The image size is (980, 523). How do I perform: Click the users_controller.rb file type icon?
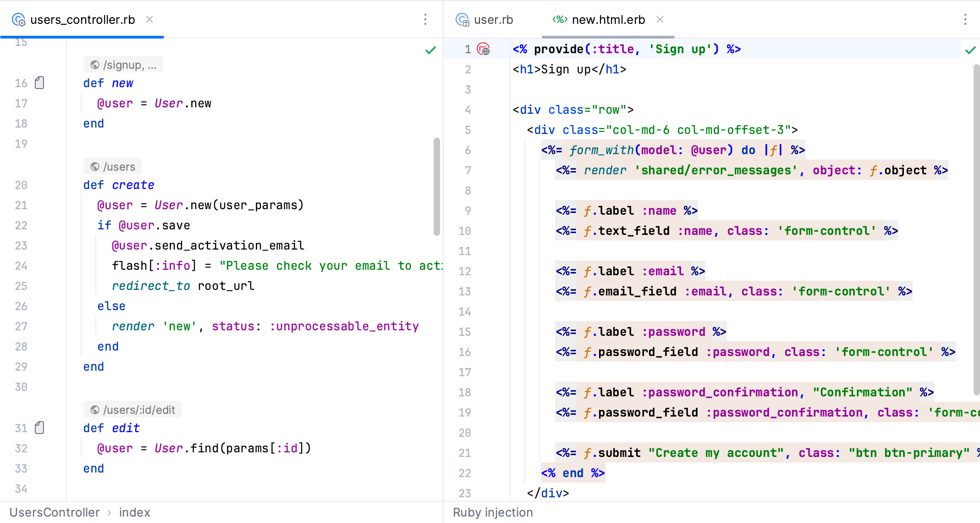point(18,20)
